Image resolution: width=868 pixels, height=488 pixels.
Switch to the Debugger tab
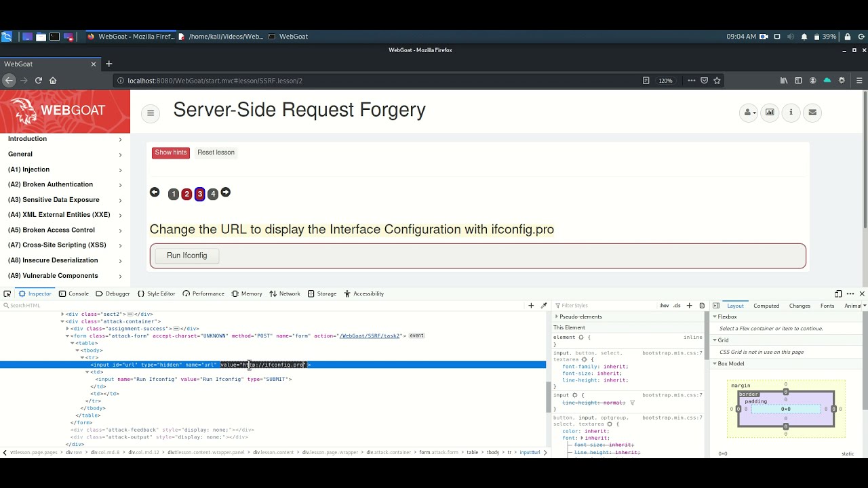[x=113, y=293]
